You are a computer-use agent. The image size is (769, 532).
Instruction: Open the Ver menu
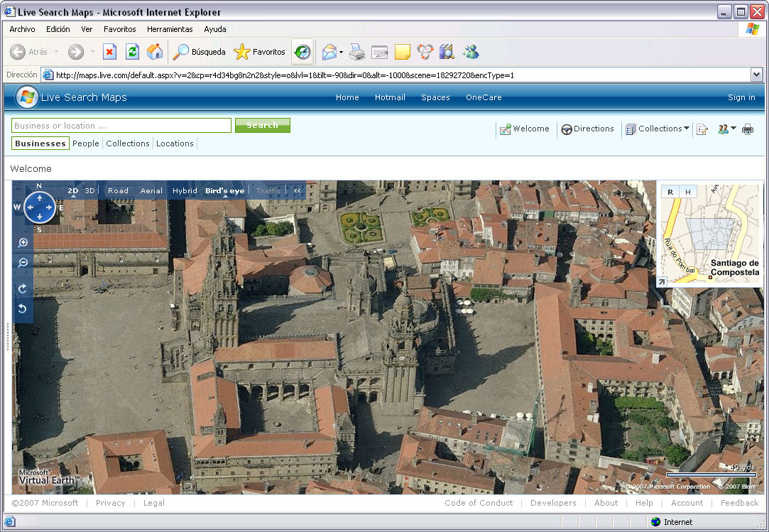point(87,29)
